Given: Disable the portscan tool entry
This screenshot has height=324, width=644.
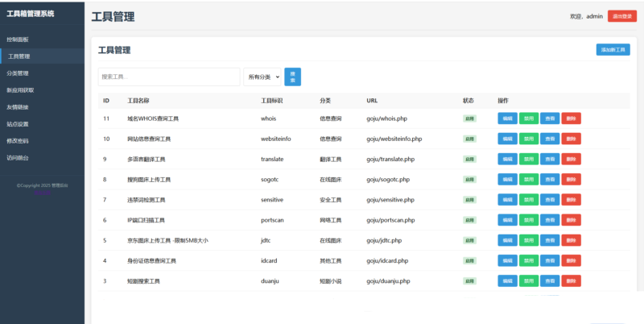Looking at the screenshot, I should click(x=529, y=220).
